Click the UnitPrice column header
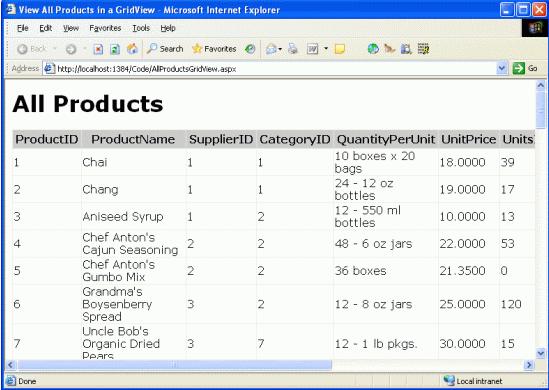Image resolution: width=549 pixels, height=390 pixels. tap(468, 139)
